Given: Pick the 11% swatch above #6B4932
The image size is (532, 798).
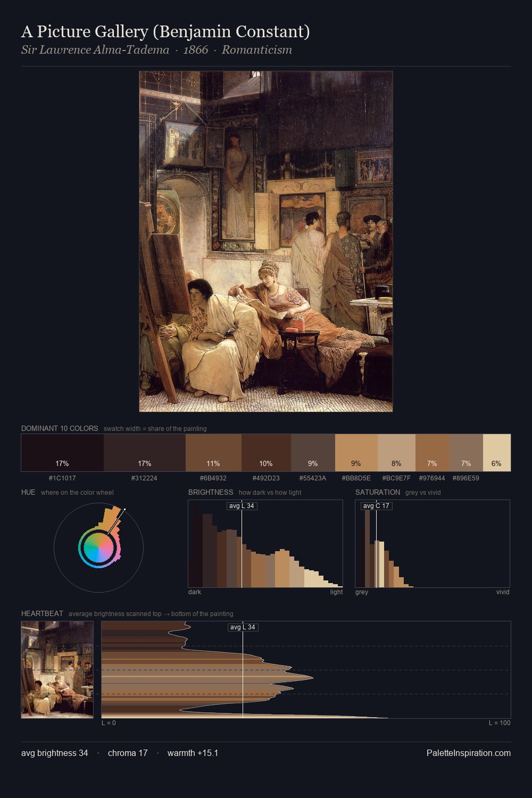Looking at the screenshot, I should click(213, 453).
